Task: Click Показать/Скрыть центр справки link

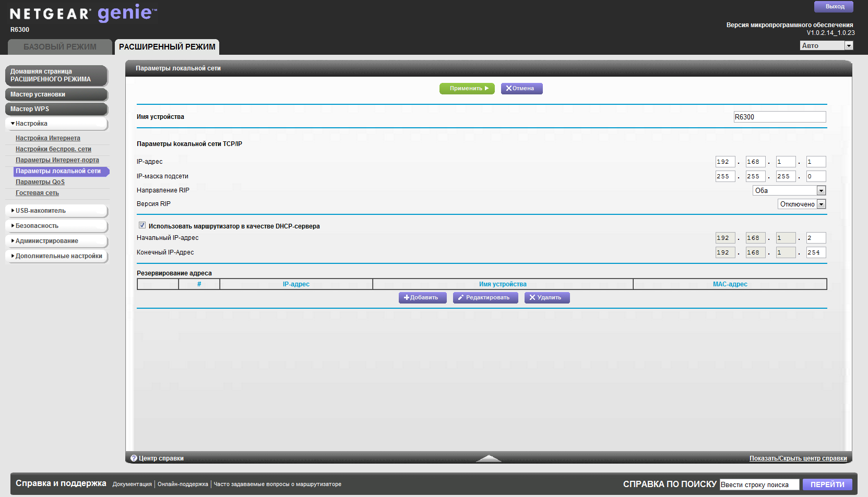Action: coord(798,458)
